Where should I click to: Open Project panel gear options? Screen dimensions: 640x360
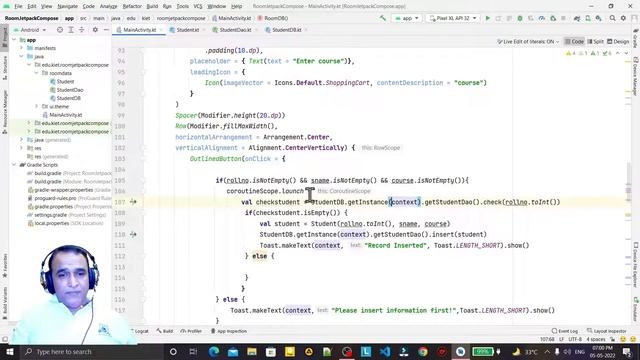pyautogui.click(x=95, y=30)
